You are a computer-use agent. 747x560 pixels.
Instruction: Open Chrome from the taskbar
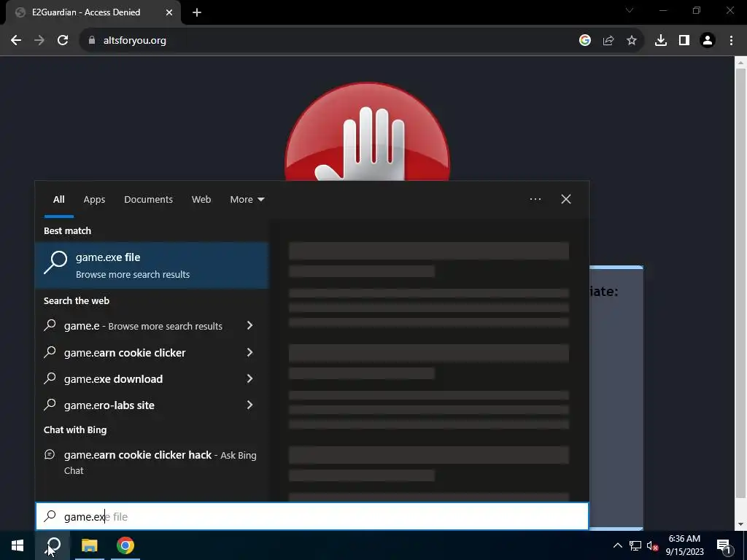(125, 545)
